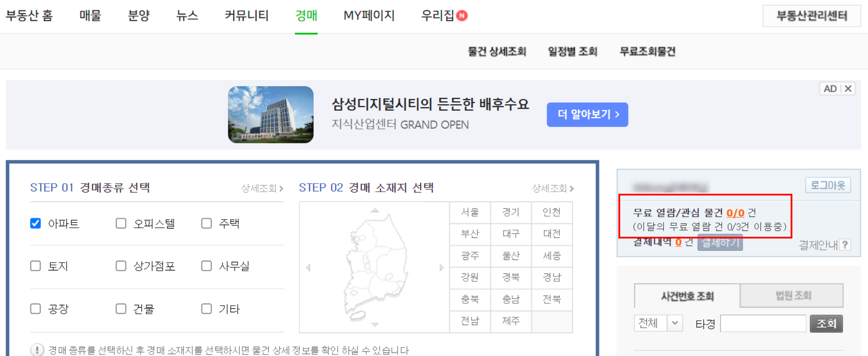Expand STEP 01 상세조회 link
The height and width of the screenshot is (356, 868).
pos(262,188)
